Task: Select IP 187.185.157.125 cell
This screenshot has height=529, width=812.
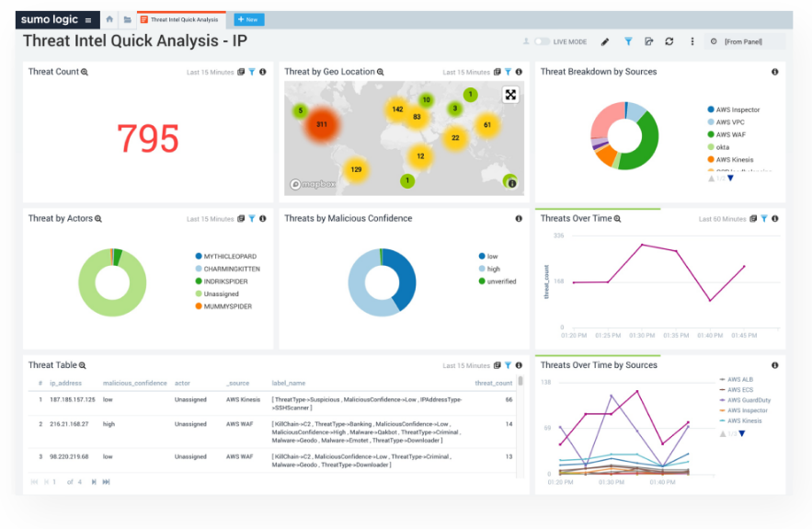Action: [x=73, y=400]
